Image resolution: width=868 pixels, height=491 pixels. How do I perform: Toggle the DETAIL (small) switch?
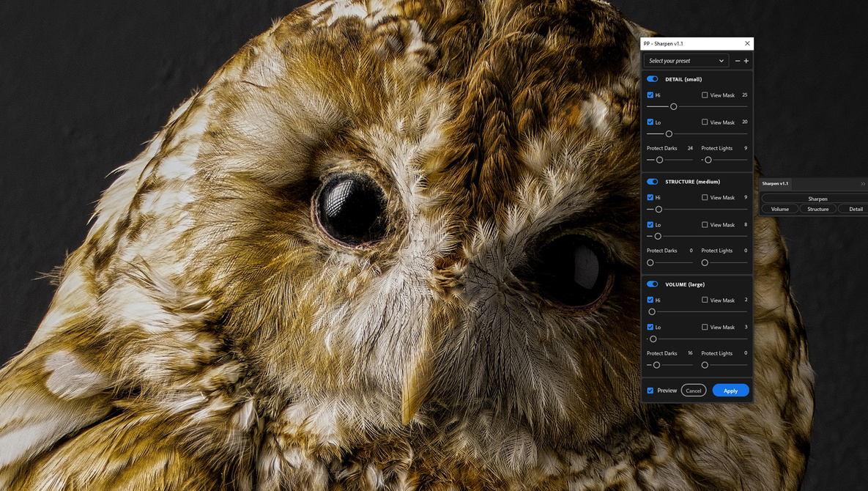tap(652, 79)
